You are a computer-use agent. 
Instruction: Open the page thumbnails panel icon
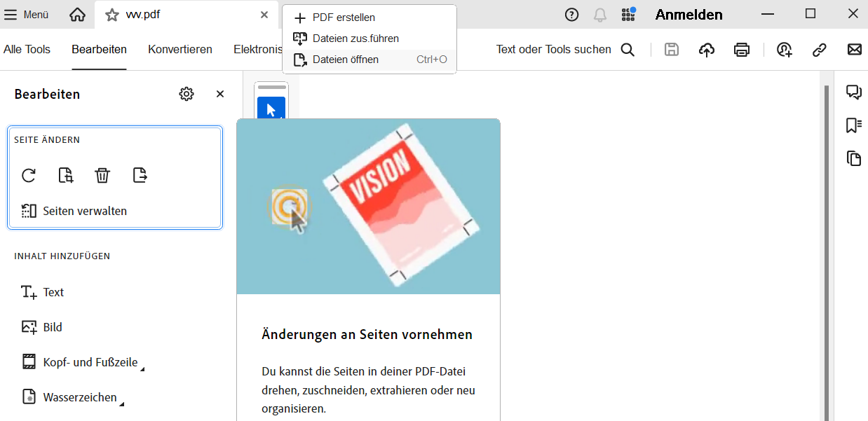[x=854, y=159]
